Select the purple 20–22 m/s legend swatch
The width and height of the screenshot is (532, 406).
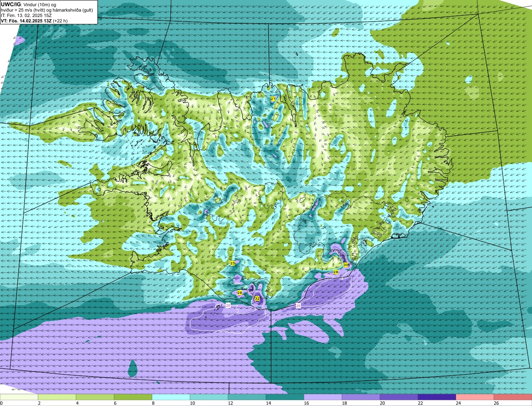coord(399,397)
